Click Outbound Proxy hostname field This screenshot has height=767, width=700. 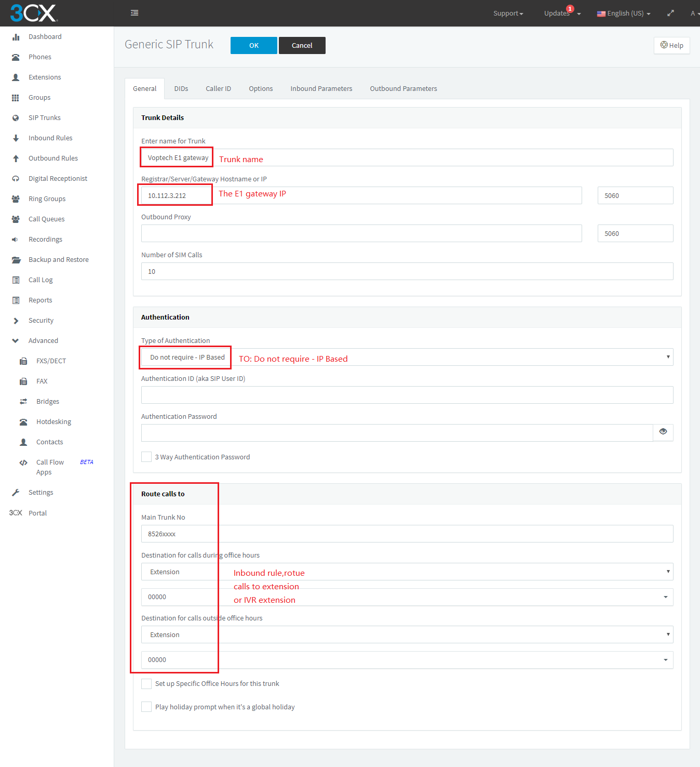pyautogui.click(x=361, y=233)
